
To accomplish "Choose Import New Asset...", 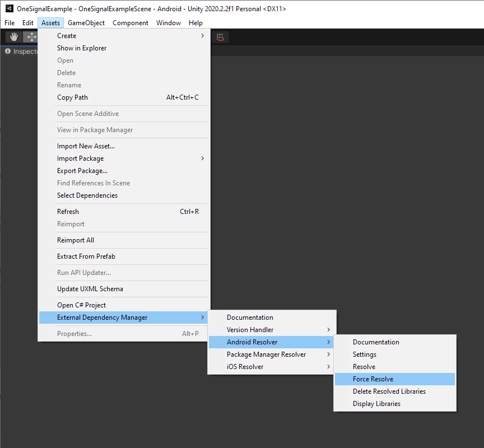I will (x=124, y=146).
